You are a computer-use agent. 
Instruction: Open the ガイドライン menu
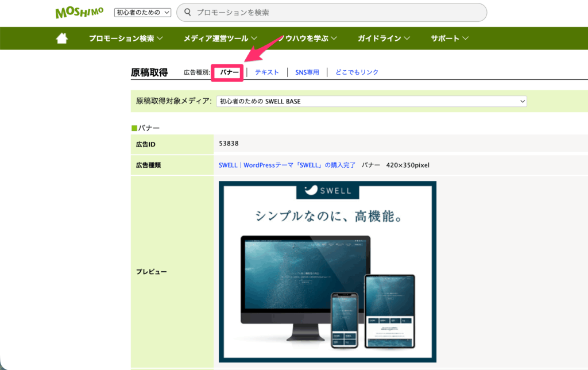[384, 38]
